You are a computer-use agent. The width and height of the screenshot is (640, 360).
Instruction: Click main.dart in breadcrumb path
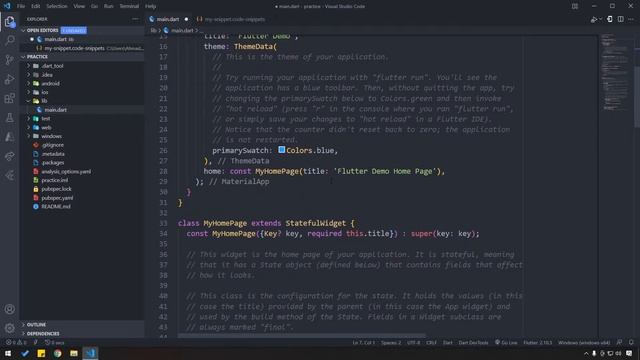tap(182, 31)
